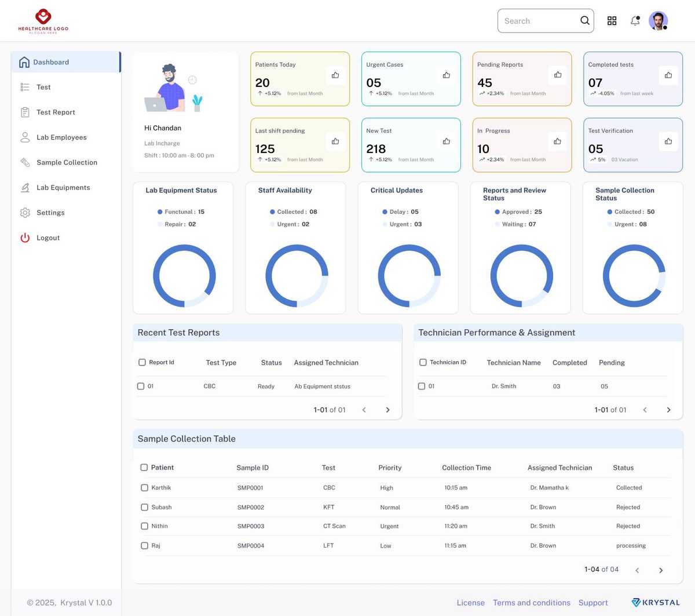Check the Nithin row checkbox
Image resolution: width=695 pixels, height=616 pixels.
pyautogui.click(x=144, y=526)
